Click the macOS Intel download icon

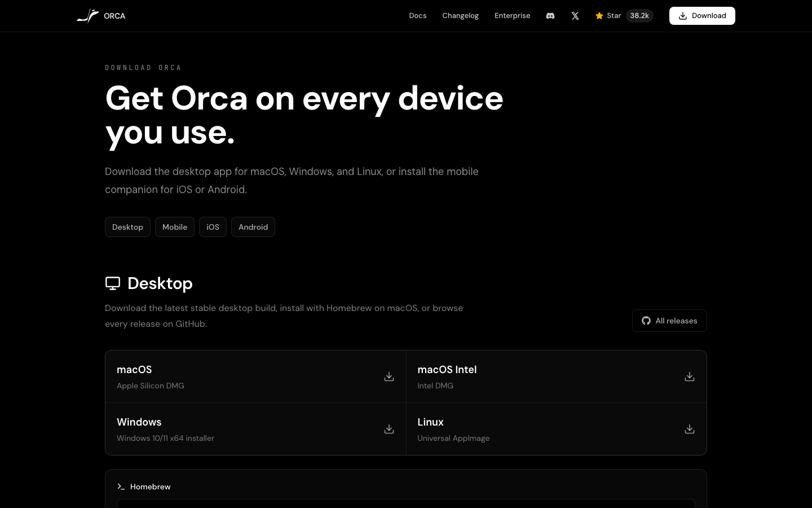pyautogui.click(x=690, y=376)
